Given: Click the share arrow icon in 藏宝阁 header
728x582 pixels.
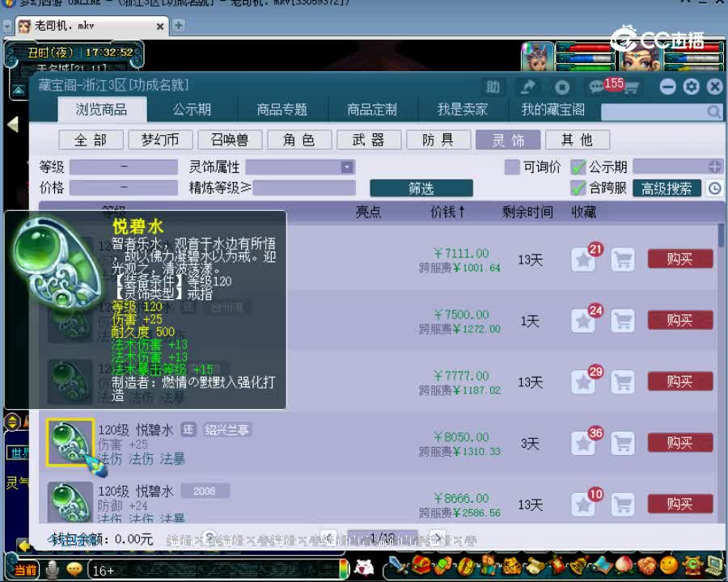Looking at the screenshot, I should tap(527, 86).
